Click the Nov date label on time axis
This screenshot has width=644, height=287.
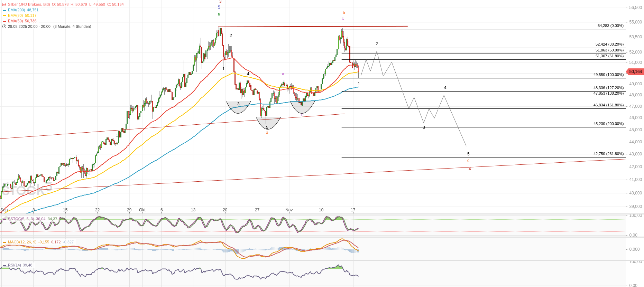pos(289,210)
